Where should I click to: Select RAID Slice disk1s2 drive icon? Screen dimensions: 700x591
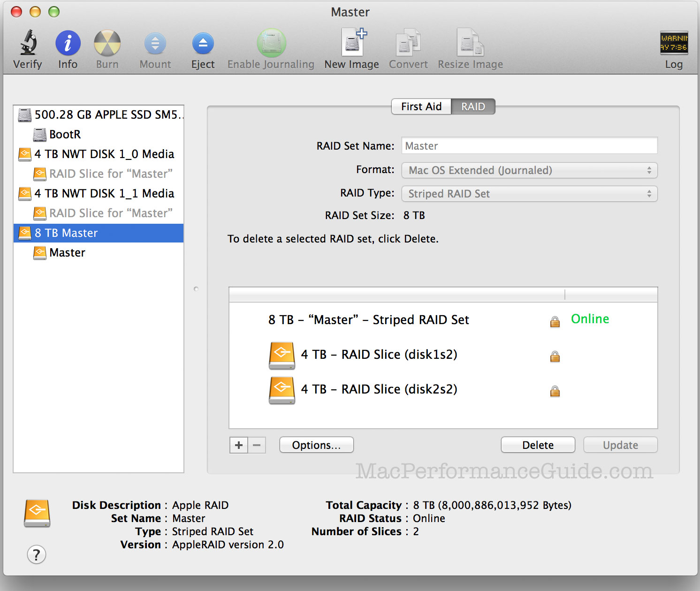click(x=282, y=356)
